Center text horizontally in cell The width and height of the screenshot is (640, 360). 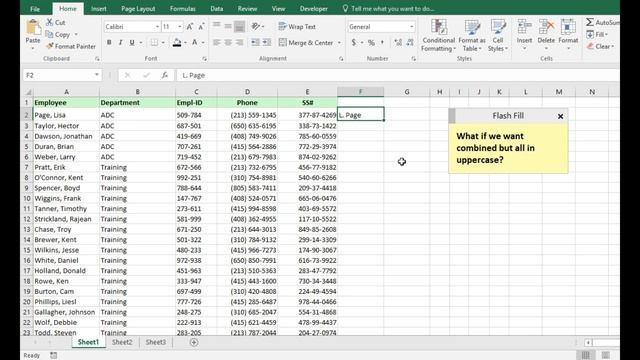pos(228,42)
